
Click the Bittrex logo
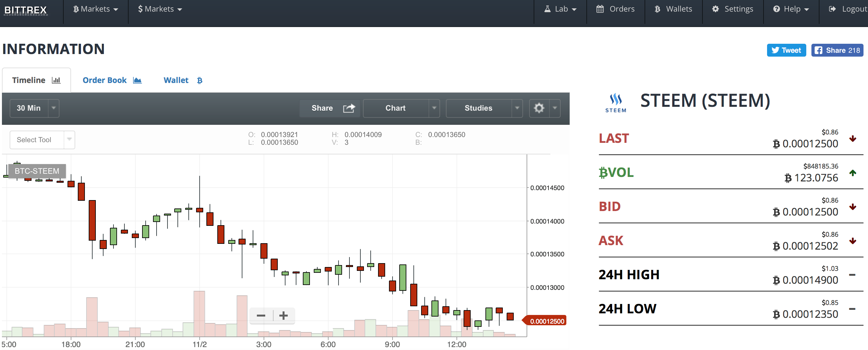pyautogui.click(x=26, y=10)
